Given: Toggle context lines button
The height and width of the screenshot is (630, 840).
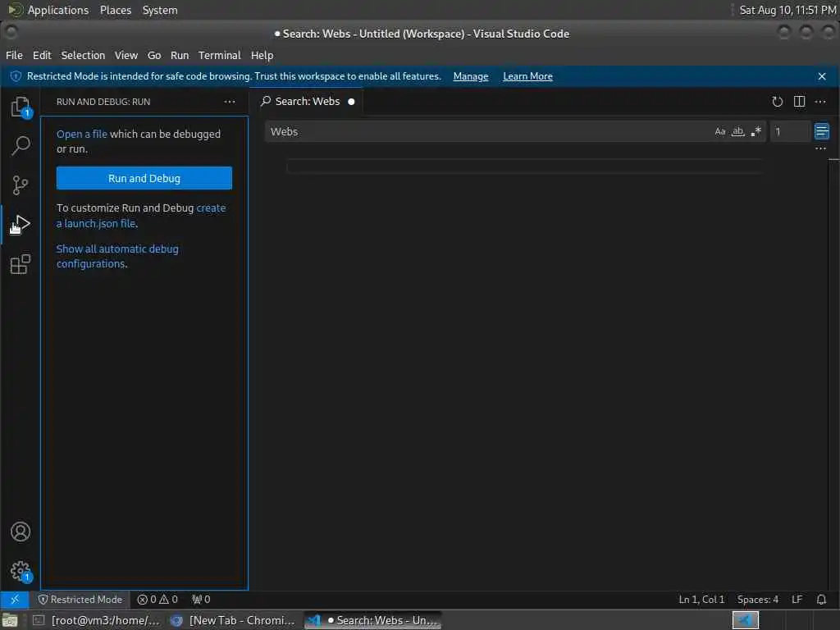Looking at the screenshot, I should coord(821,131).
